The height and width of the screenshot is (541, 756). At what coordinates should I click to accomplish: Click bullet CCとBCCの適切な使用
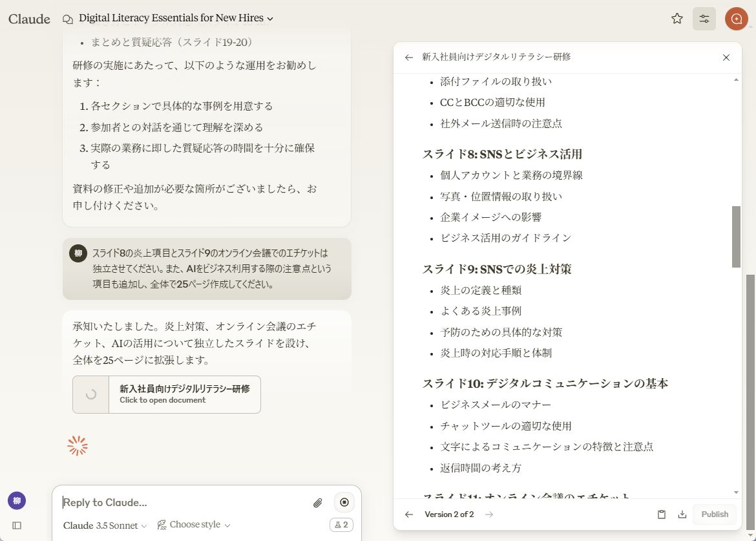click(x=492, y=102)
